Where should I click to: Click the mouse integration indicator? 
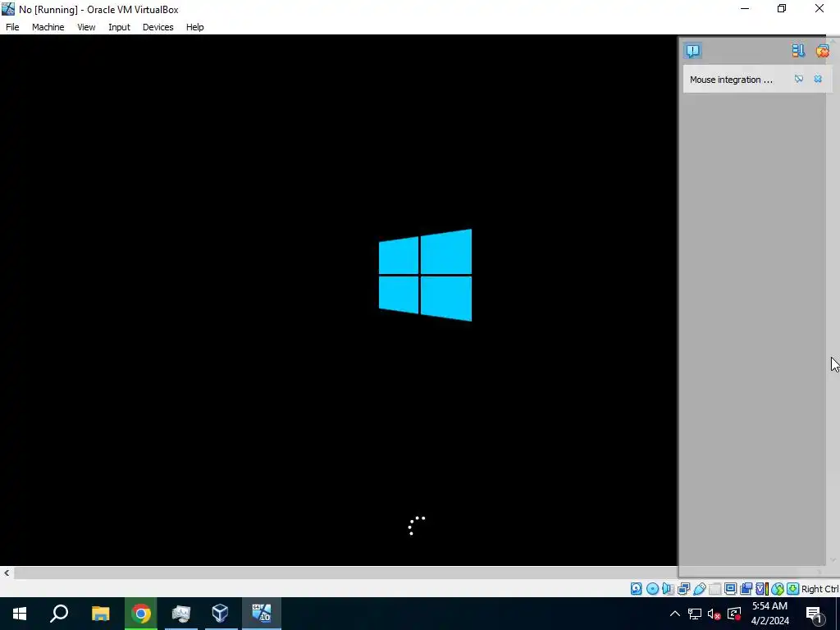[778, 589]
